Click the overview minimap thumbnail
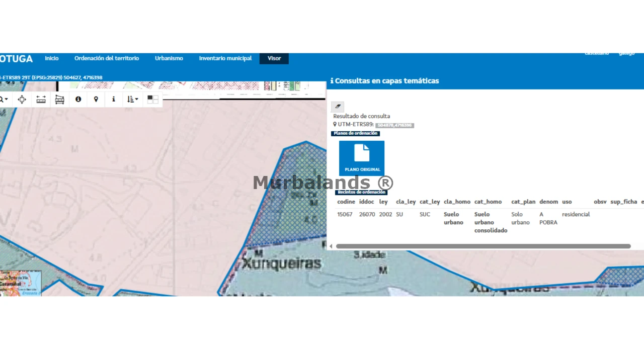 point(21,283)
